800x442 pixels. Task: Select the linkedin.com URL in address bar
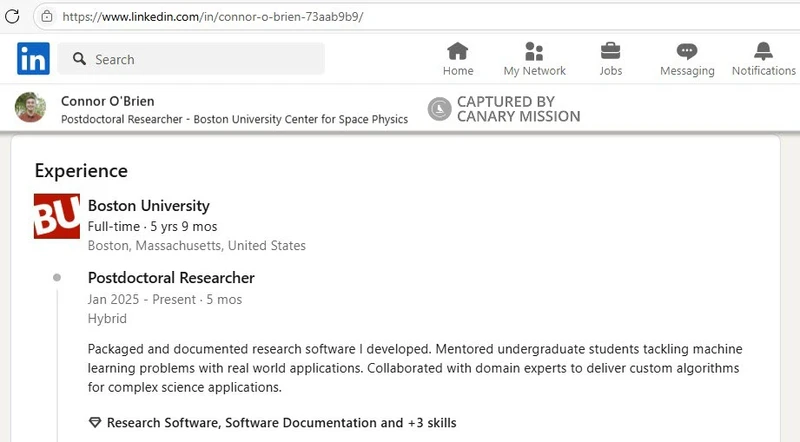click(212, 17)
